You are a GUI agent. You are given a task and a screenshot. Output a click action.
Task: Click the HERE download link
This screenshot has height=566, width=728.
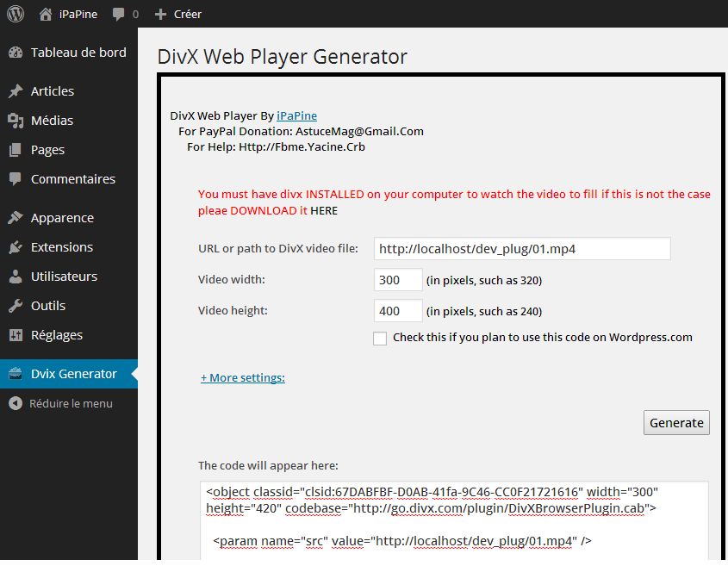pos(324,211)
